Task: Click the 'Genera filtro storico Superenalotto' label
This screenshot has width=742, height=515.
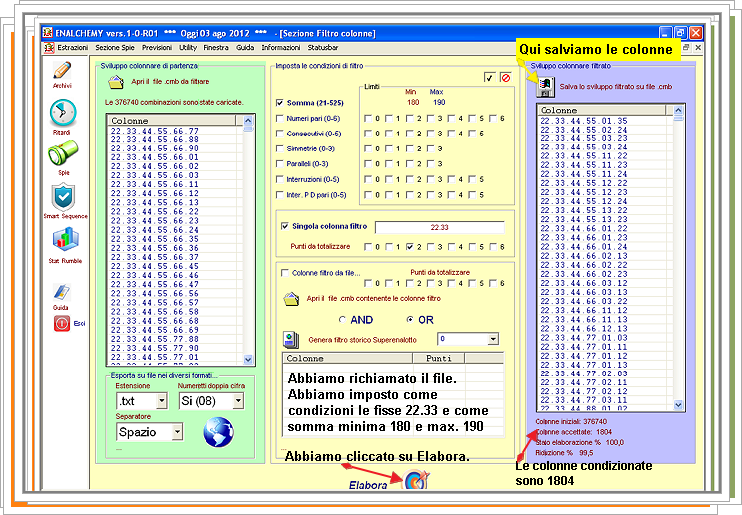Action: [x=362, y=340]
